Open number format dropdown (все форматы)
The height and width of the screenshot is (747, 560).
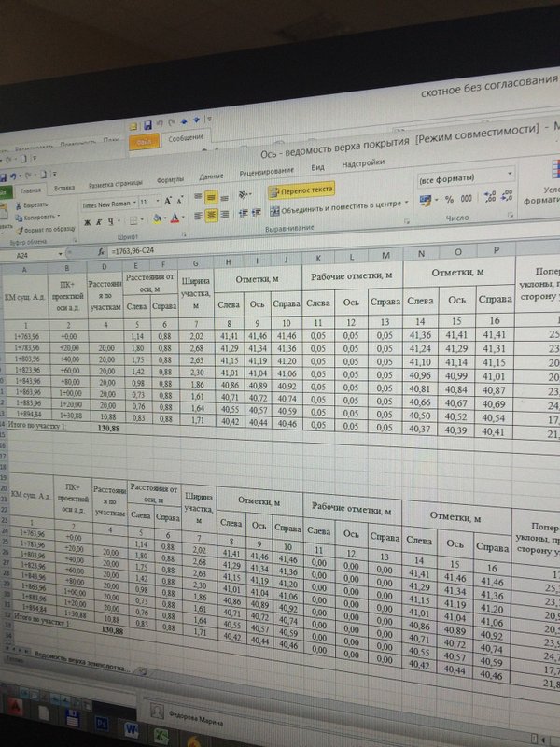[x=466, y=177]
